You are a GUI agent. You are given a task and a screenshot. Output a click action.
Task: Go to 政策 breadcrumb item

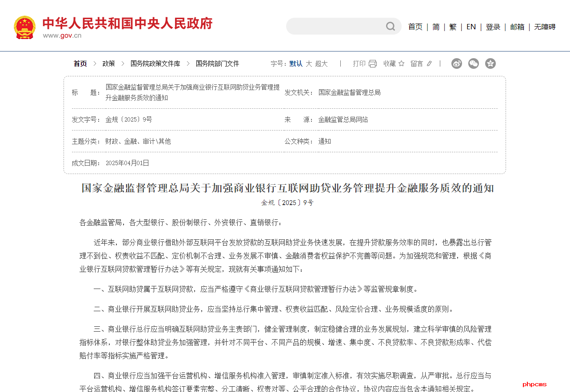click(x=108, y=63)
